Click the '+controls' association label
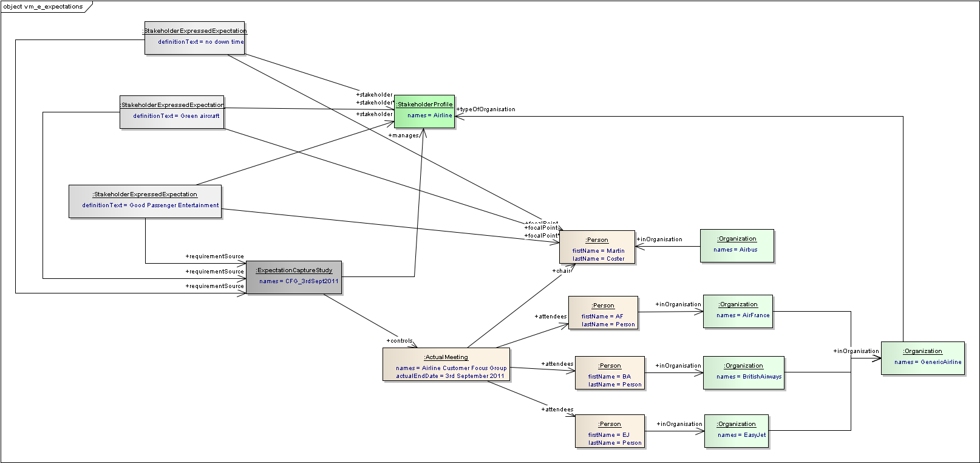This screenshot has width=980, height=463. [400, 341]
